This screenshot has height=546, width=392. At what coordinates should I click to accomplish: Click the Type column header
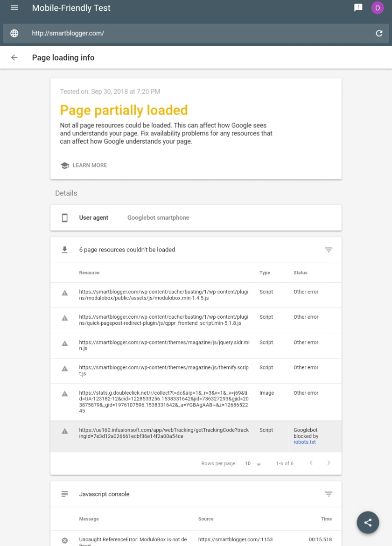265,273
